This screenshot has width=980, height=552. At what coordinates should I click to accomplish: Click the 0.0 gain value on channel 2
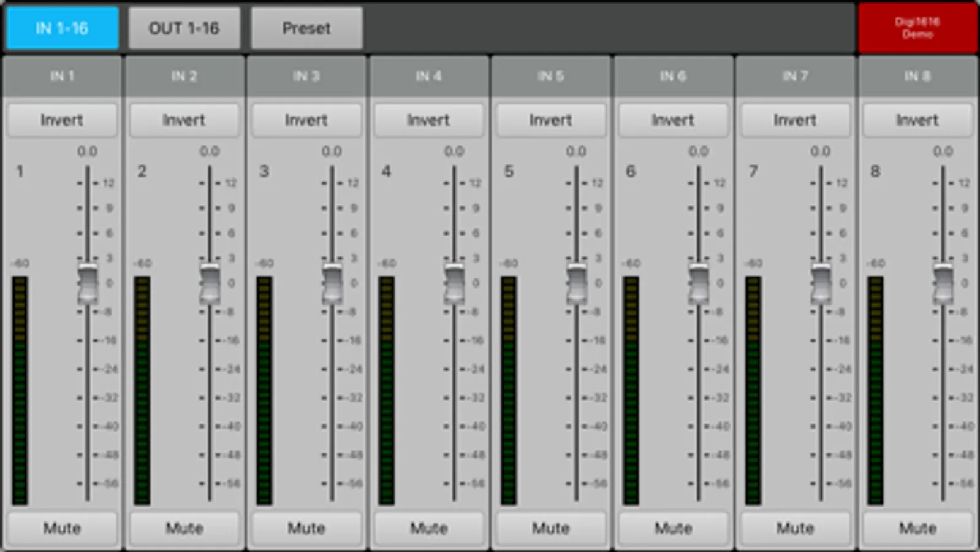pos(209,151)
